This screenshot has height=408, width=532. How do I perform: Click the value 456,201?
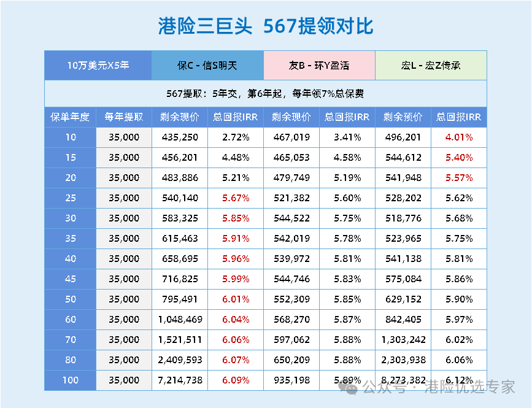(x=180, y=158)
